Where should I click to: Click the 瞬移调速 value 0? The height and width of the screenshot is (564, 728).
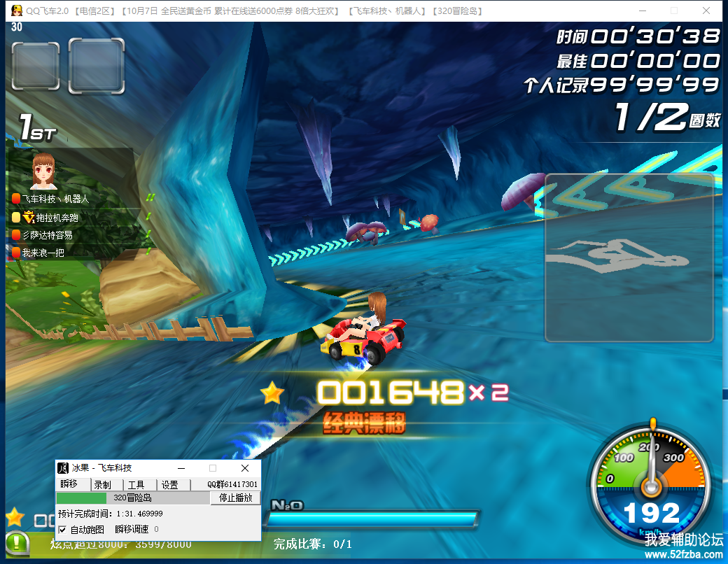click(157, 529)
